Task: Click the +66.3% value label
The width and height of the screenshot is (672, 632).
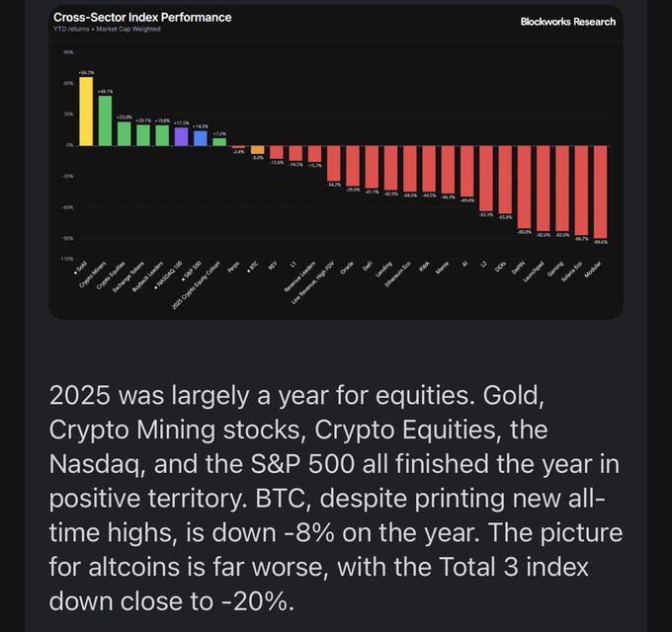Action: 86,72
